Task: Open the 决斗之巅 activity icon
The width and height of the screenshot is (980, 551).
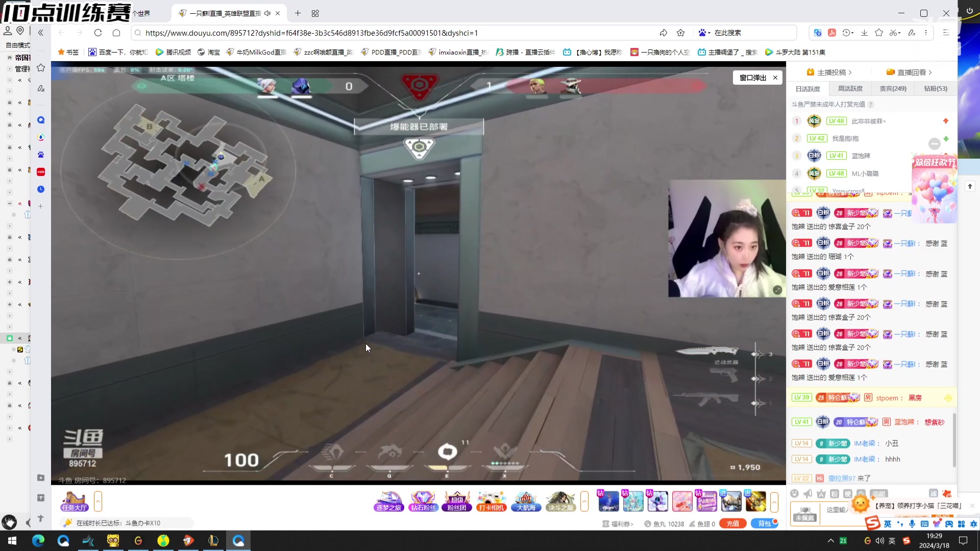Action: pos(560,502)
